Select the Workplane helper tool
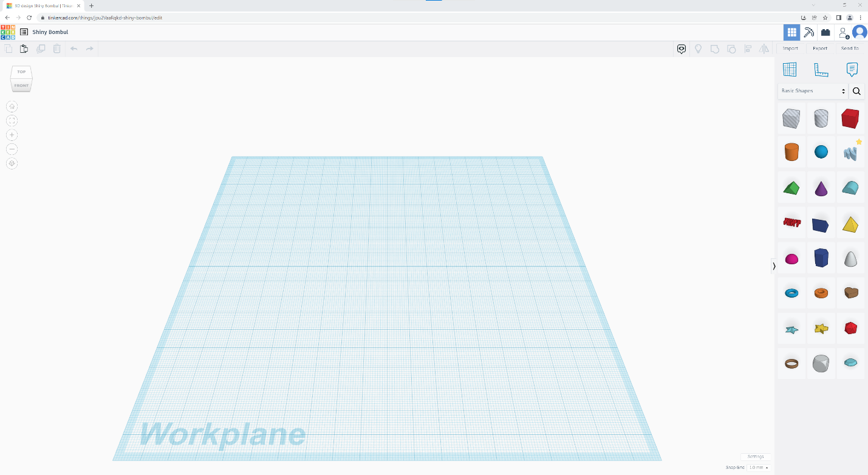868x475 pixels. 790,69
